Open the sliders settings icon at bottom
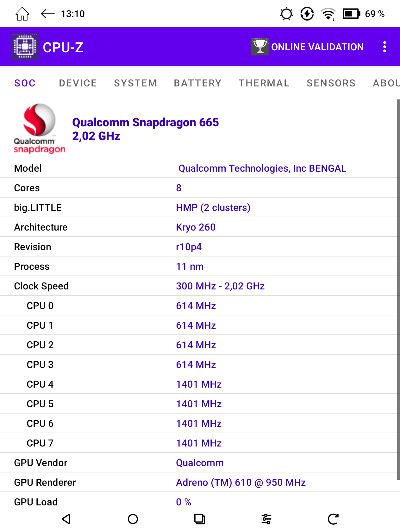The height and width of the screenshot is (532, 400). pyautogui.click(x=266, y=519)
